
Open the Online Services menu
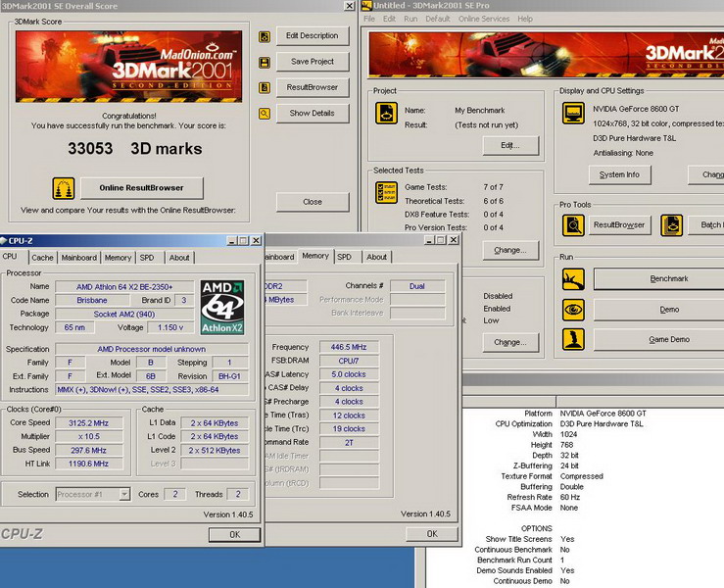tap(483, 19)
